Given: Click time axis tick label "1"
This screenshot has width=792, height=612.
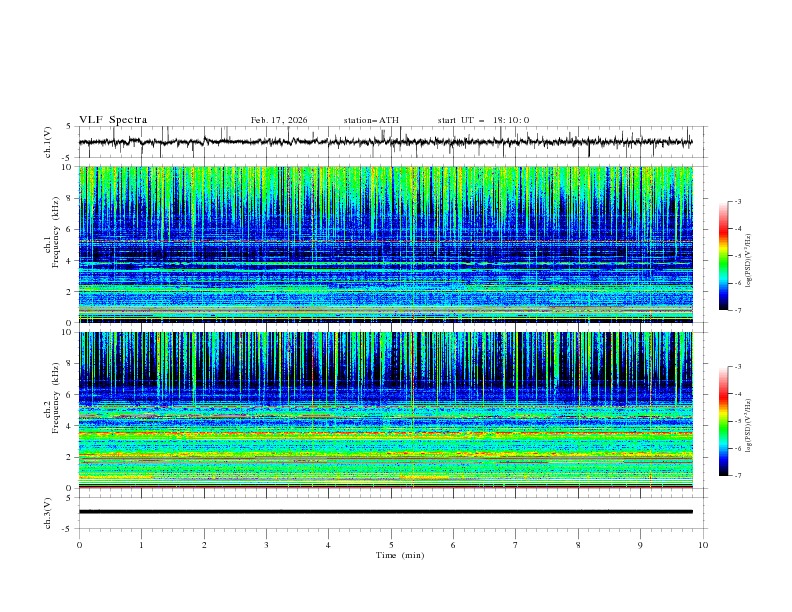Looking at the screenshot, I should pos(141,545).
